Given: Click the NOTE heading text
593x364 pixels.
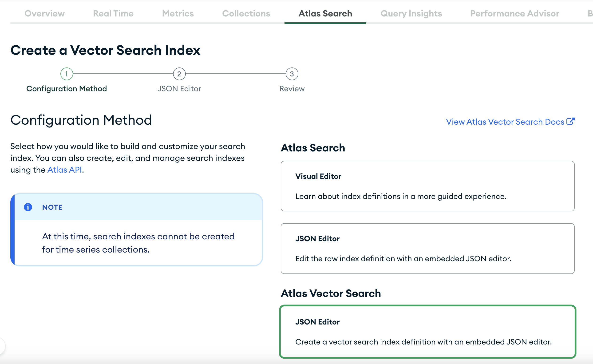Looking at the screenshot, I should [52, 207].
